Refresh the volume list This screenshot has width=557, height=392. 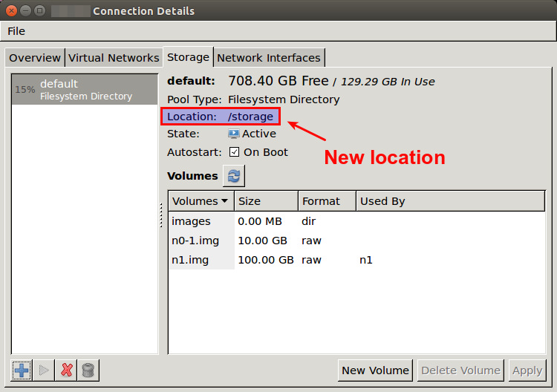click(234, 176)
